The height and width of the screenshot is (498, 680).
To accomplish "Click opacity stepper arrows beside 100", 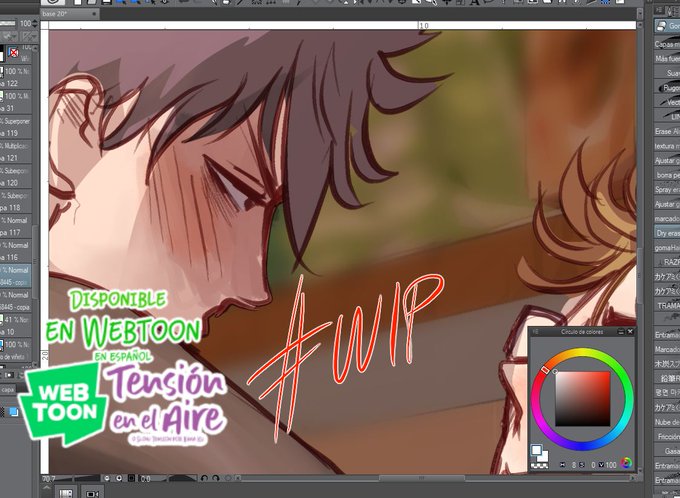I will [x=35, y=23].
